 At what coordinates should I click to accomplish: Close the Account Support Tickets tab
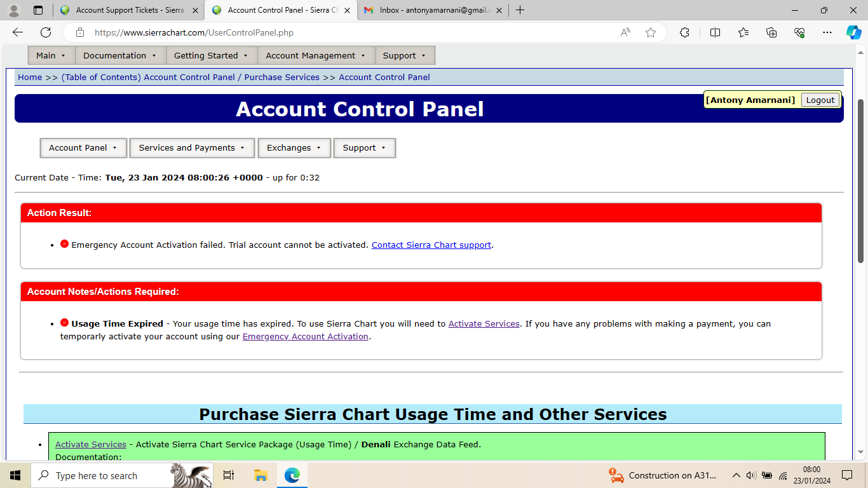(195, 10)
